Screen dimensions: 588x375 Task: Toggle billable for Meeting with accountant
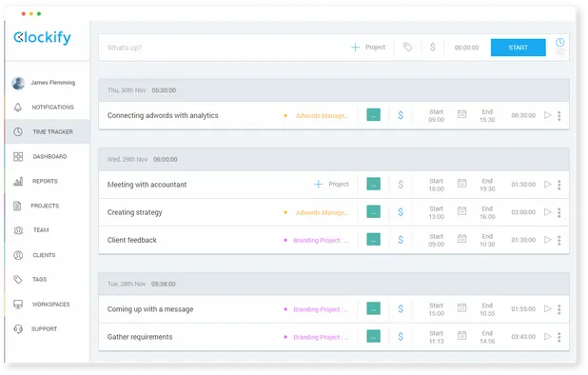click(401, 184)
